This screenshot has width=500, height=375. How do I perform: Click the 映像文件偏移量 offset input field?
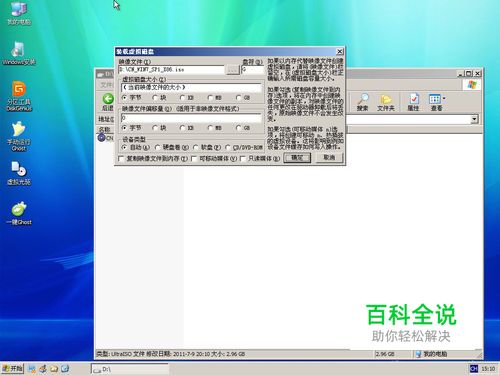[x=191, y=118]
